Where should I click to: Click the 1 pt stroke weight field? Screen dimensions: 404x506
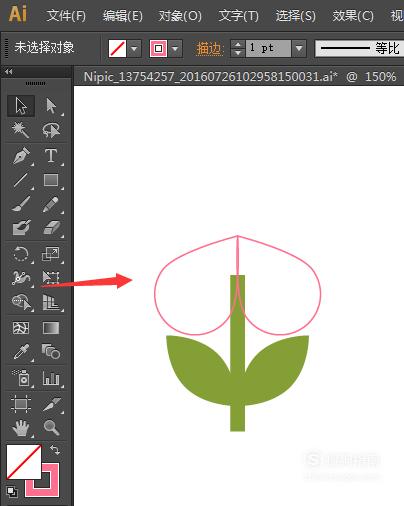point(268,49)
